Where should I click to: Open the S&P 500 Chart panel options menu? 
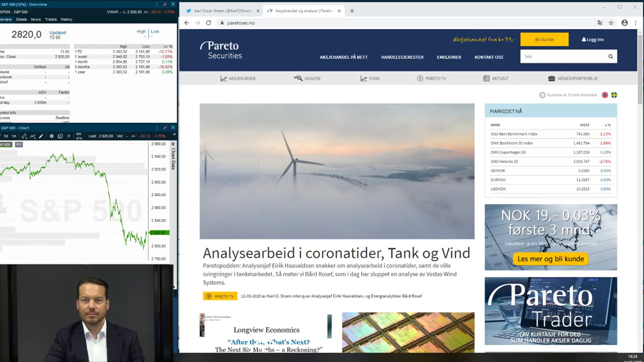pos(157,128)
